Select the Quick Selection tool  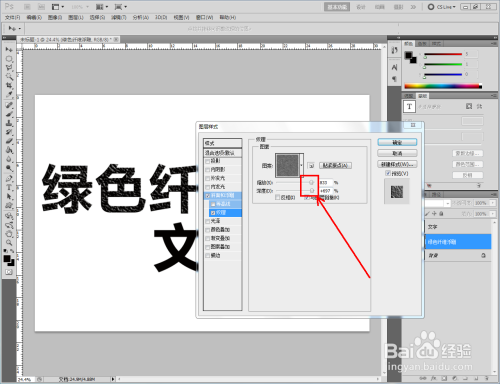pos(9,77)
